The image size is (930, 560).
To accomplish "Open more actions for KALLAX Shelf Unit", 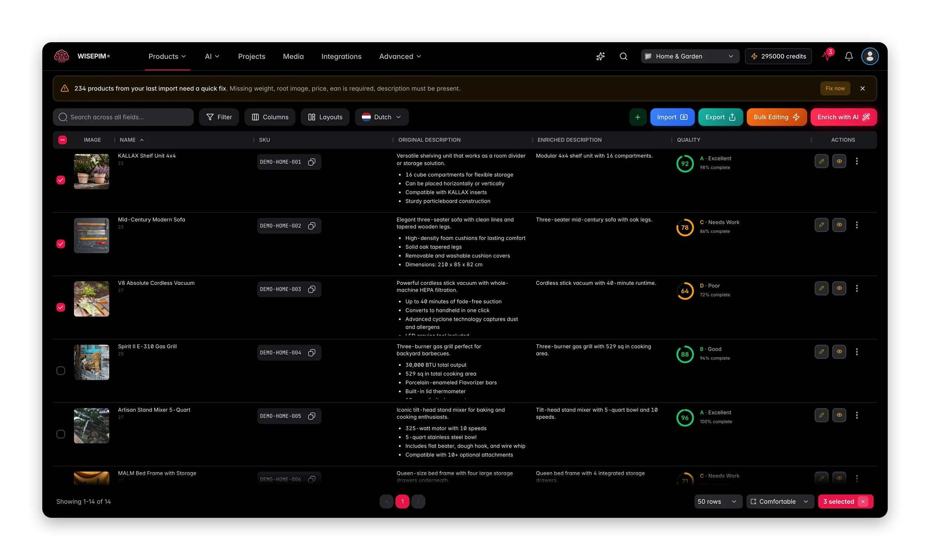I will click(857, 161).
